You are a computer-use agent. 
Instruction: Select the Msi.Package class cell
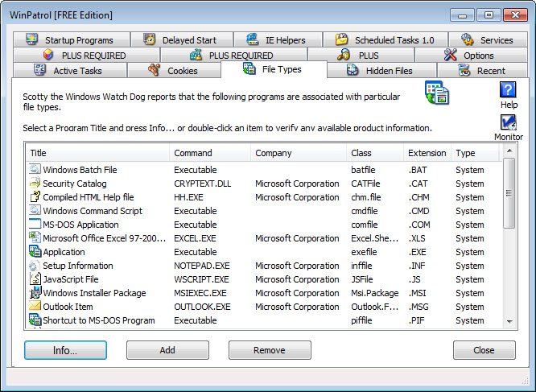(x=375, y=293)
